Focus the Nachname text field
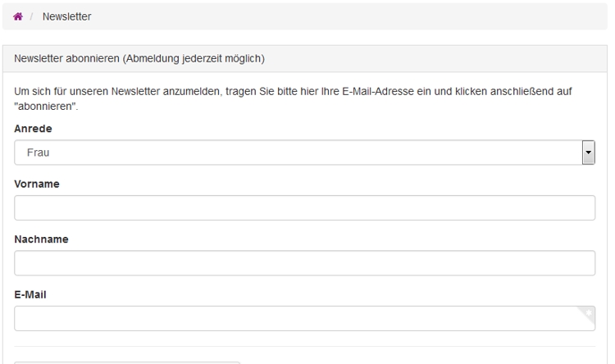 pyautogui.click(x=304, y=263)
